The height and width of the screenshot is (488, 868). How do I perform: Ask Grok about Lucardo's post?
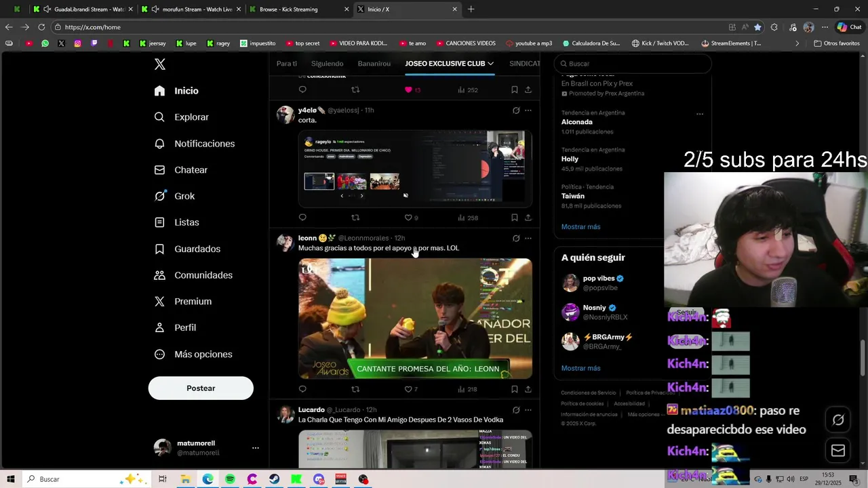516,410
